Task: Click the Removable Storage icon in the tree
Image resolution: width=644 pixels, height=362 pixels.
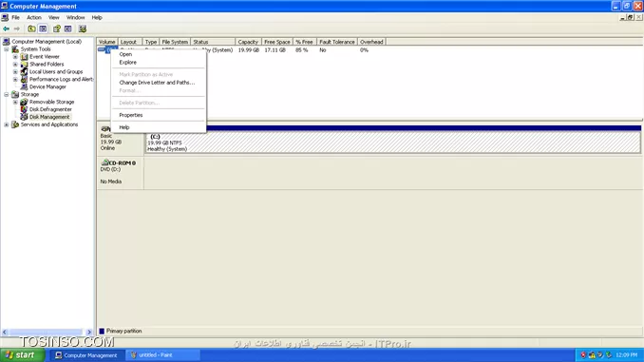Action: pos(25,102)
